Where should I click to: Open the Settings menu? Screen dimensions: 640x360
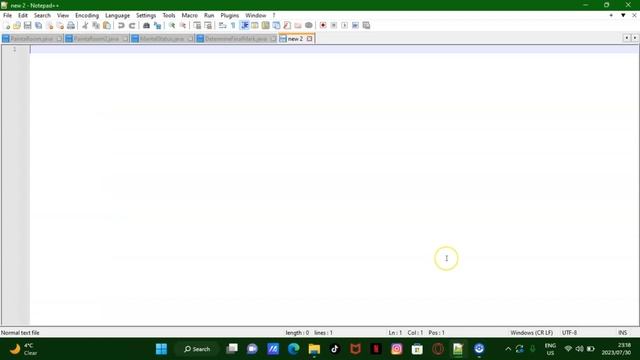point(146,15)
